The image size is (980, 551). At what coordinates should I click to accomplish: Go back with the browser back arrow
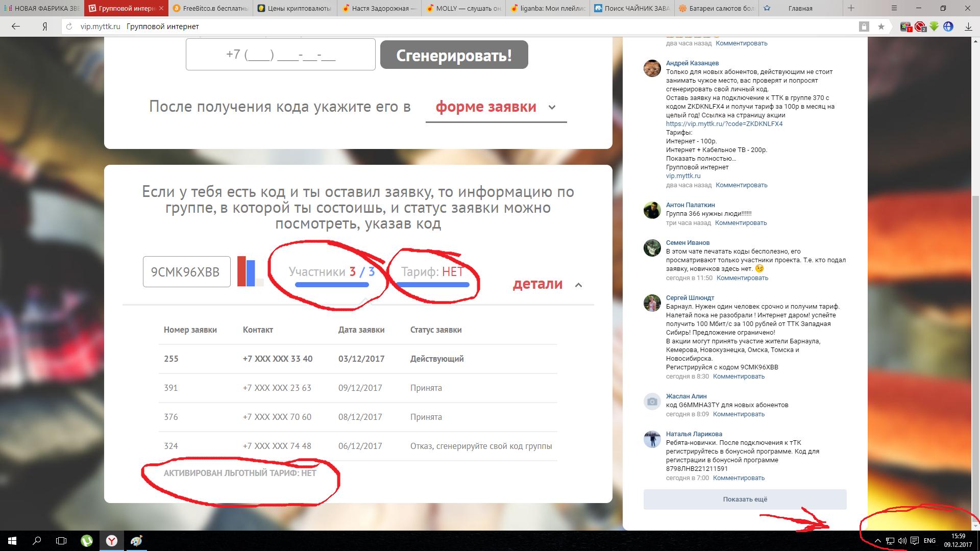[x=16, y=27]
